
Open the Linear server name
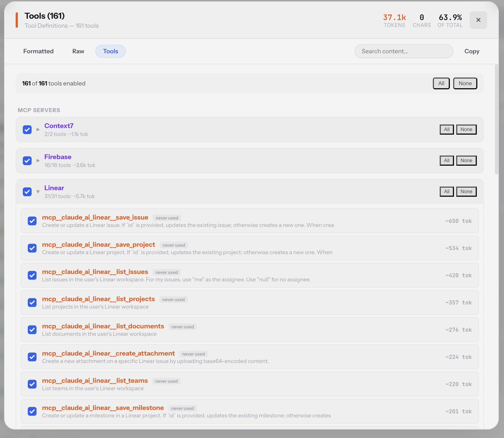(54, 188)
